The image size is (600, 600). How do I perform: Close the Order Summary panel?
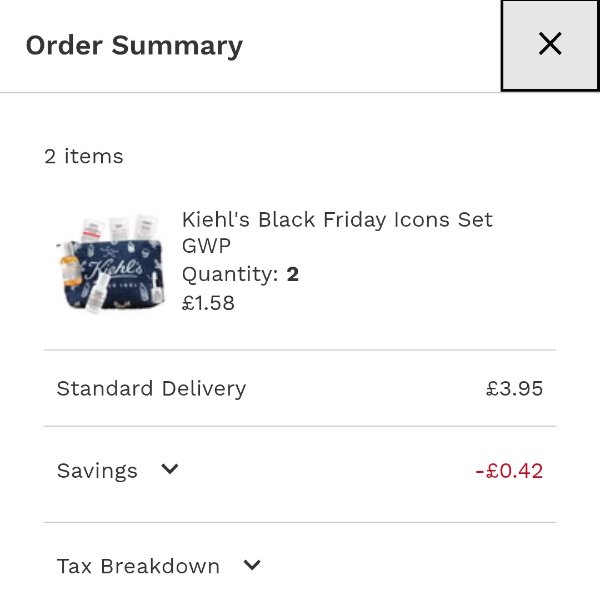[549, 44]
